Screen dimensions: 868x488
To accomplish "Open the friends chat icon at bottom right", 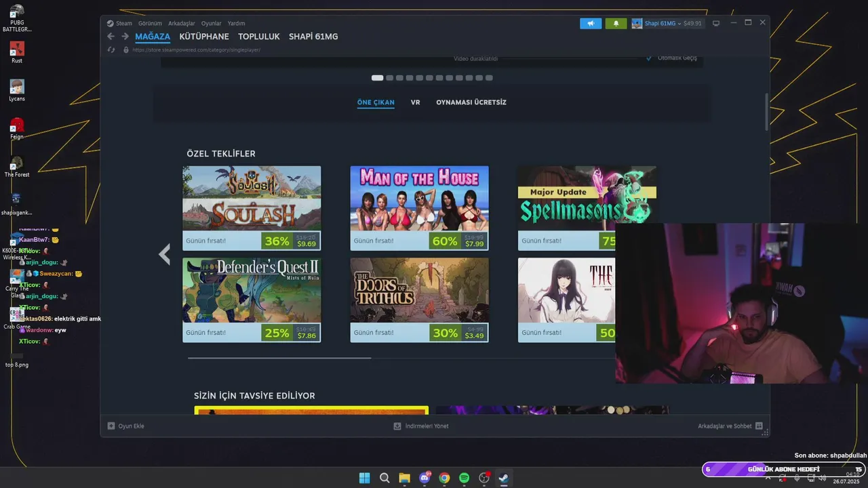I will pos(759,426).
